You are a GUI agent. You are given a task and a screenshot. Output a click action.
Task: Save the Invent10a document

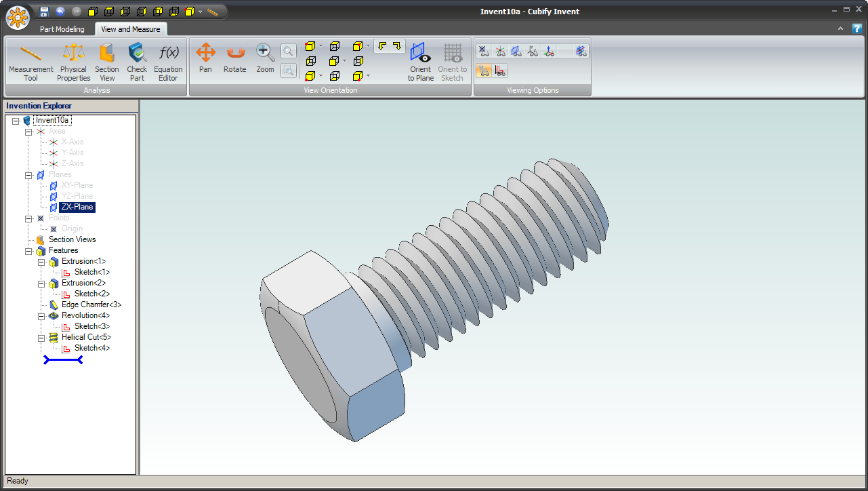click(x=44, y=11)
